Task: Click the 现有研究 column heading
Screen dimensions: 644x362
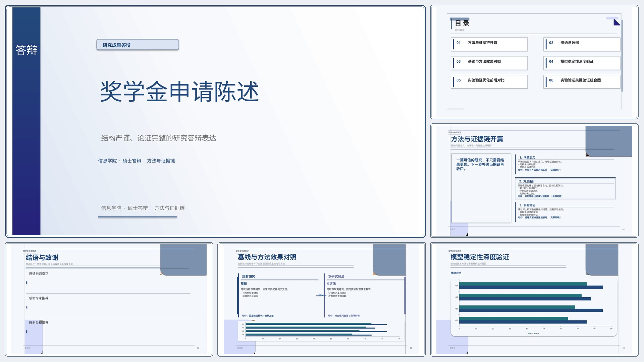Action: pyautogui.click(x=249, y=277)
